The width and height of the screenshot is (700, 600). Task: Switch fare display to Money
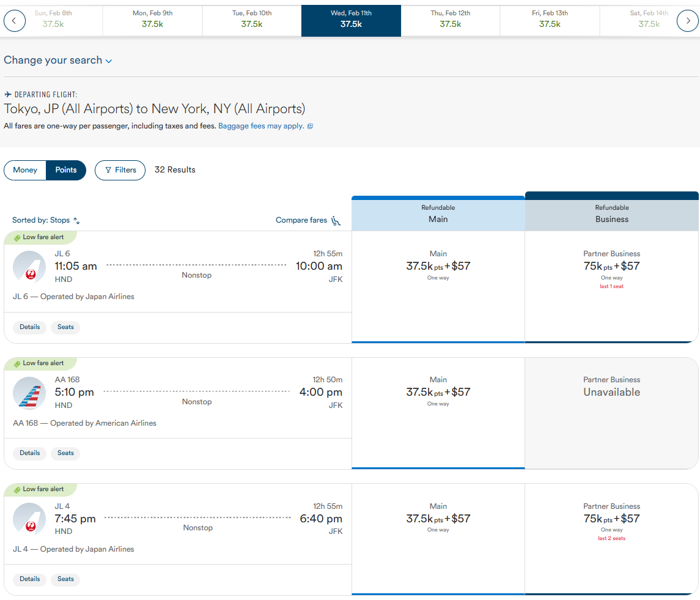coord(25,170)
